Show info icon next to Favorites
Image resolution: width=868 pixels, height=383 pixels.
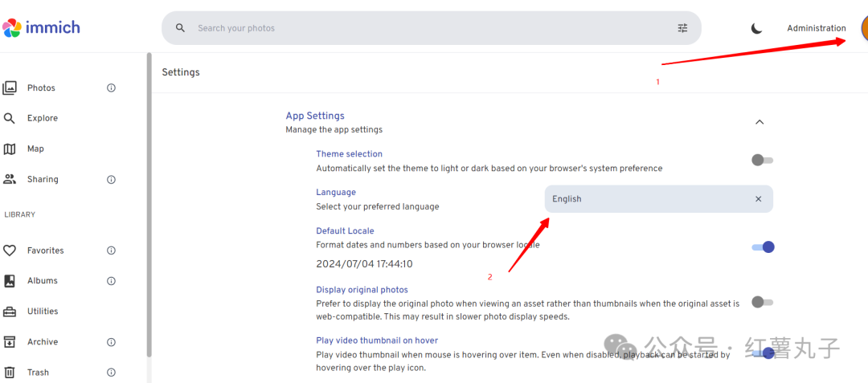[111, 251]
